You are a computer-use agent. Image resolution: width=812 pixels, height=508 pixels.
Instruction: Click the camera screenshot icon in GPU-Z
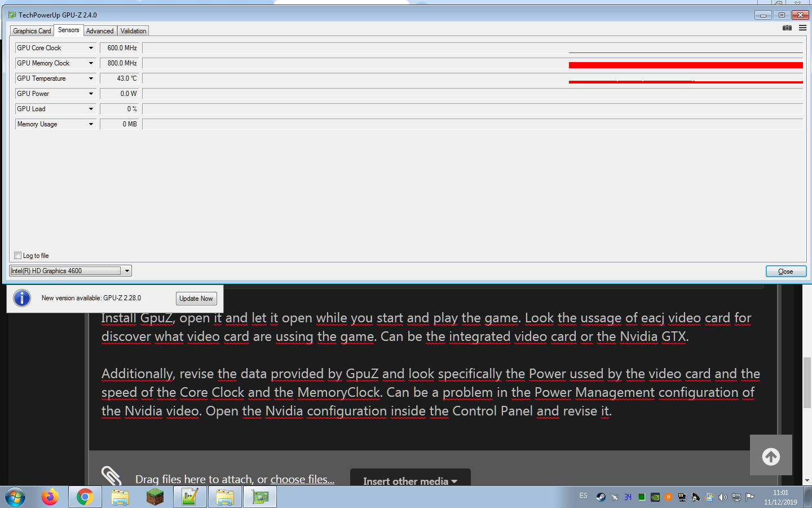tap(787, 28)
